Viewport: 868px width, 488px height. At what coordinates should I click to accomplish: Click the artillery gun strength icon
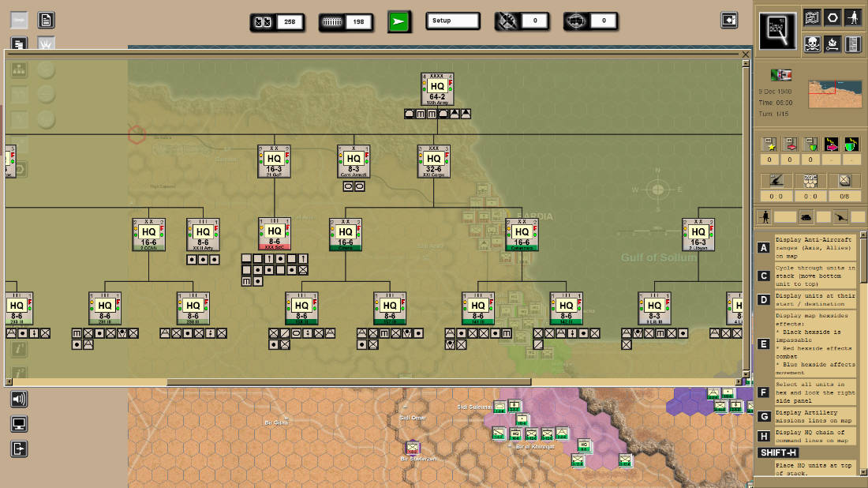[841, 217]
